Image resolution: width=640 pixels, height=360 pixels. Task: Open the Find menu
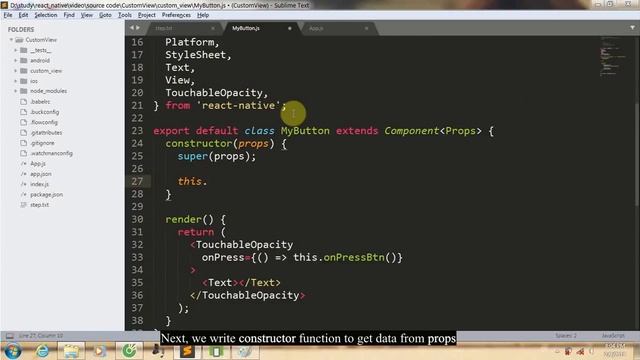[x=69, y=15]
